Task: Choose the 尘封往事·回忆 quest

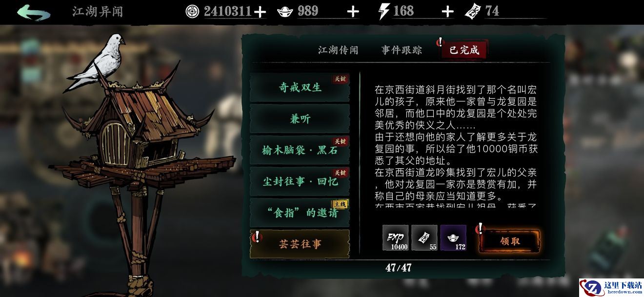Action: click(x=300, y=181)
